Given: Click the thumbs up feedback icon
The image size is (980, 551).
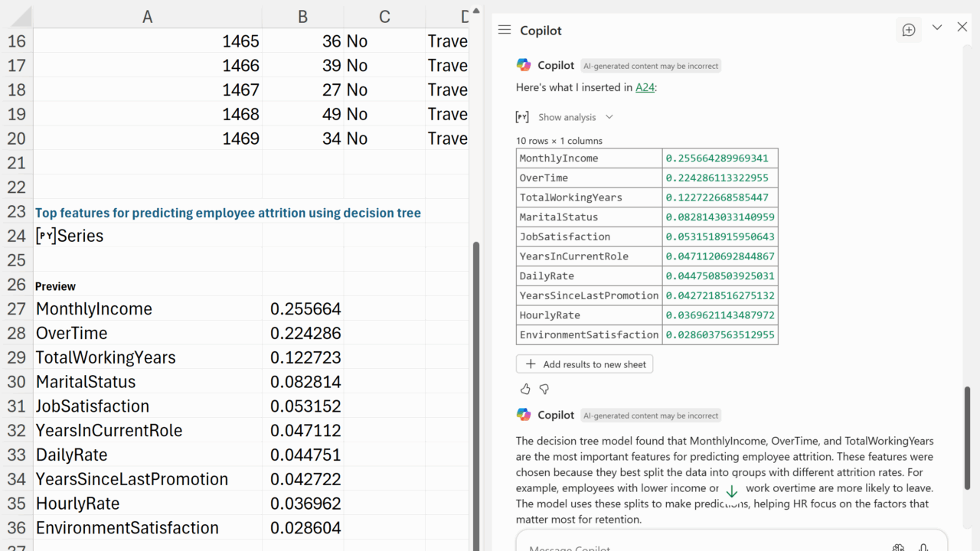Looking at the screenshot, I should tap(525, 389).
